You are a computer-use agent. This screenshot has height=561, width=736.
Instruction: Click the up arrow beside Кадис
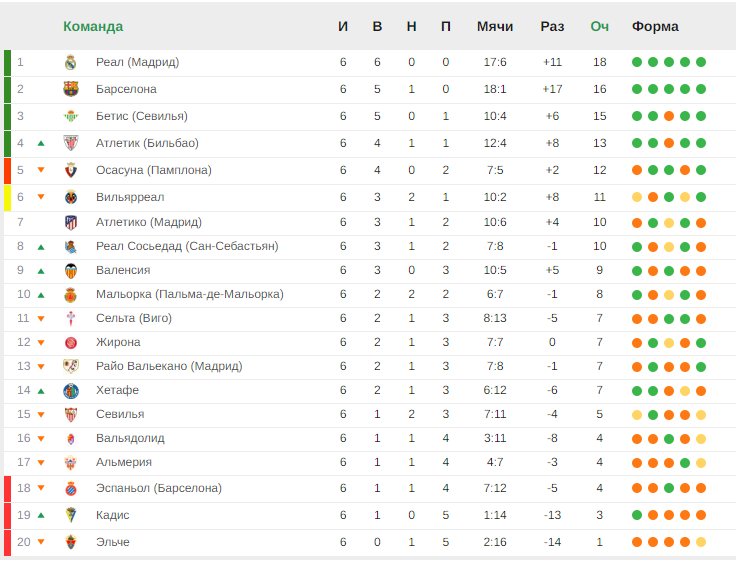click(x=41, y=515)
